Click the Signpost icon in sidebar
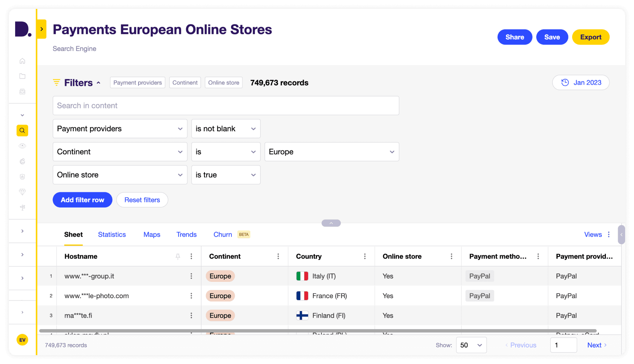The height and width of the screenshot is (364, 634). click(22, 208)
